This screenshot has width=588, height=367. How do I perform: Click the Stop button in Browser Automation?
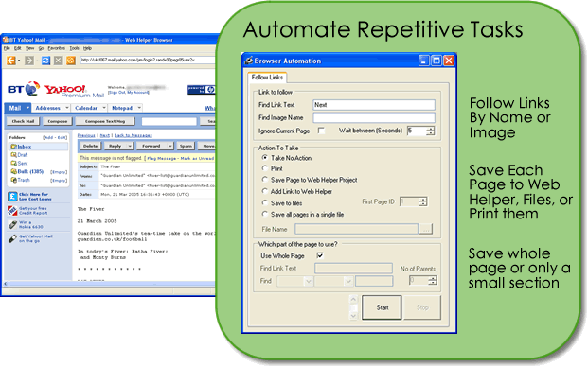click(422, 307)
